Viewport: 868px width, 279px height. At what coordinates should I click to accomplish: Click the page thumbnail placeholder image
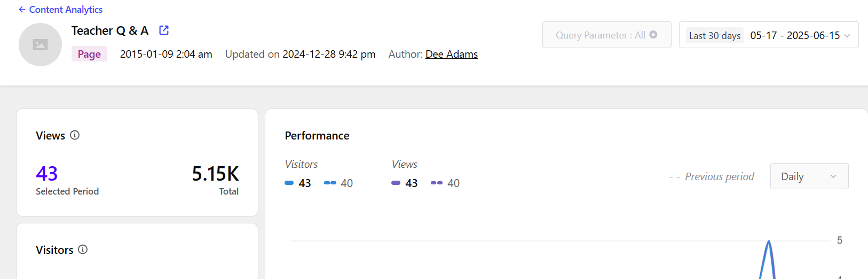(40, 44)
